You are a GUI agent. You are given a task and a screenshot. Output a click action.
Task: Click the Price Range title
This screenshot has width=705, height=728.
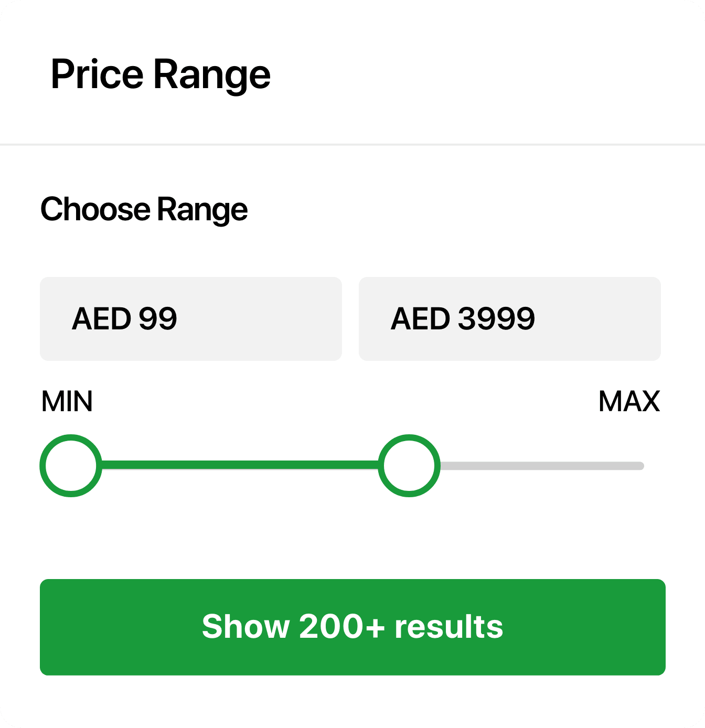click(x=161, y=74)
